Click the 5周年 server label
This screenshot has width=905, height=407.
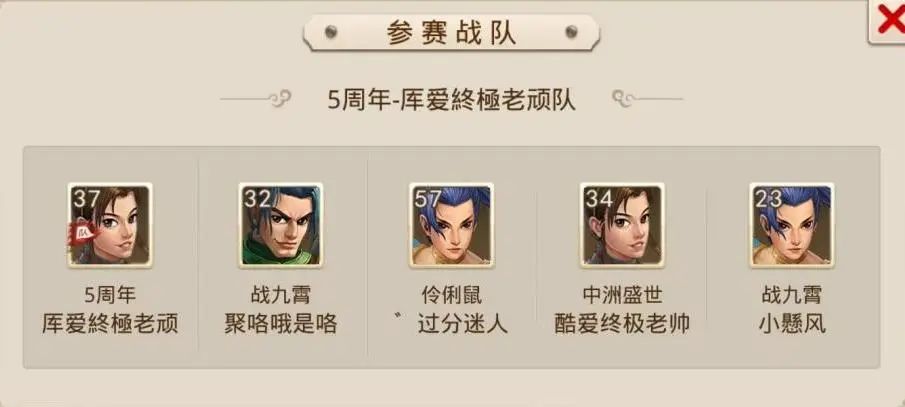(x=110, y=295)
